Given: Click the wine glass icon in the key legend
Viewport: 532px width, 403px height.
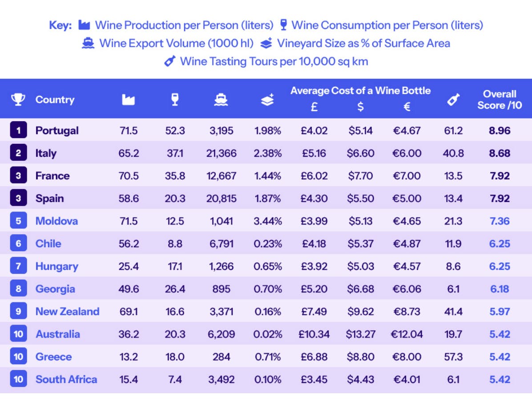Looking at the screenshot, I should [283, 25].
